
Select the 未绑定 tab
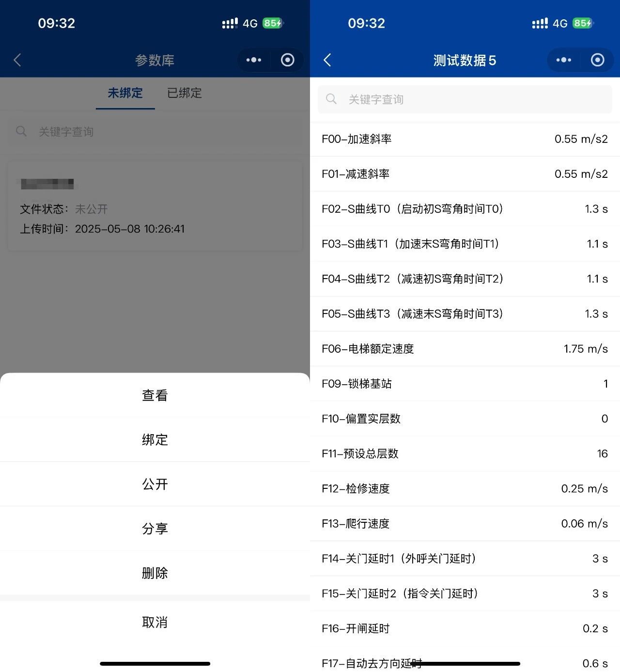pyautogui.click(x=125, y=93)
